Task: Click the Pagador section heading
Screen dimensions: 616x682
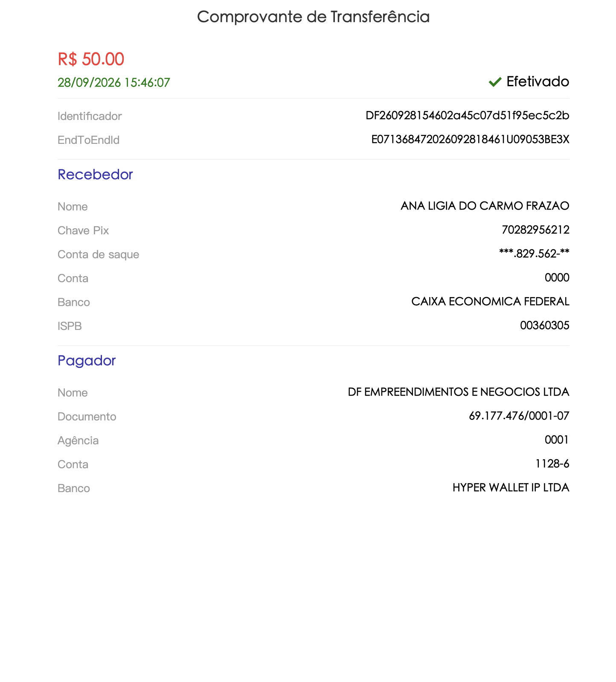Action: [87, 361]
